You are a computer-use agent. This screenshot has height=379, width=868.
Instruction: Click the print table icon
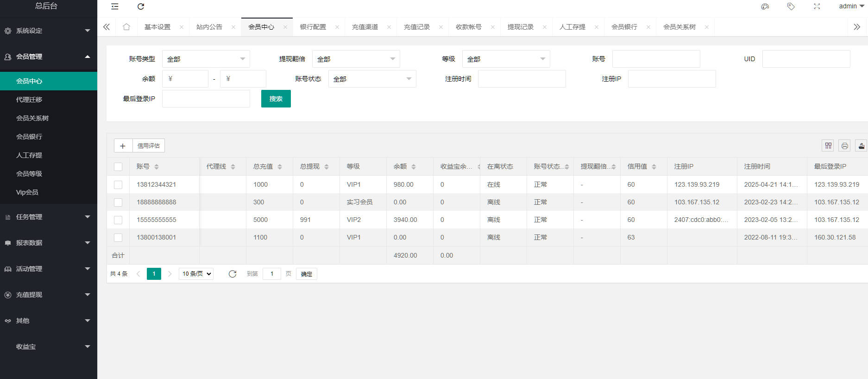click(844, 146)
